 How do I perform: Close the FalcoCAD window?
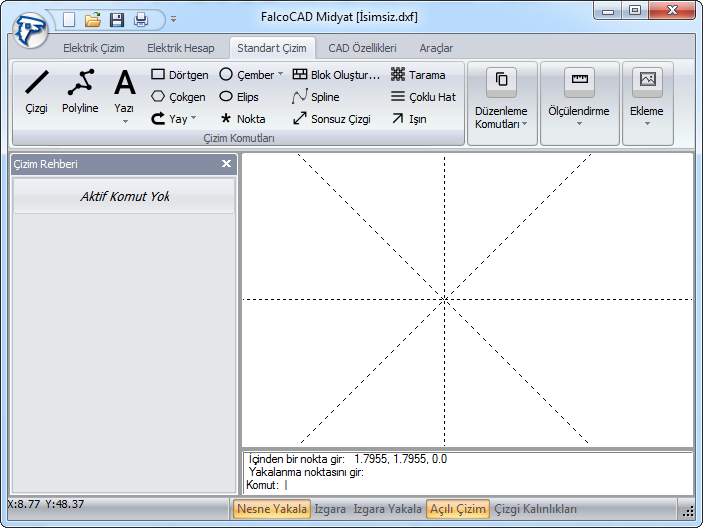tap(672, 11)
